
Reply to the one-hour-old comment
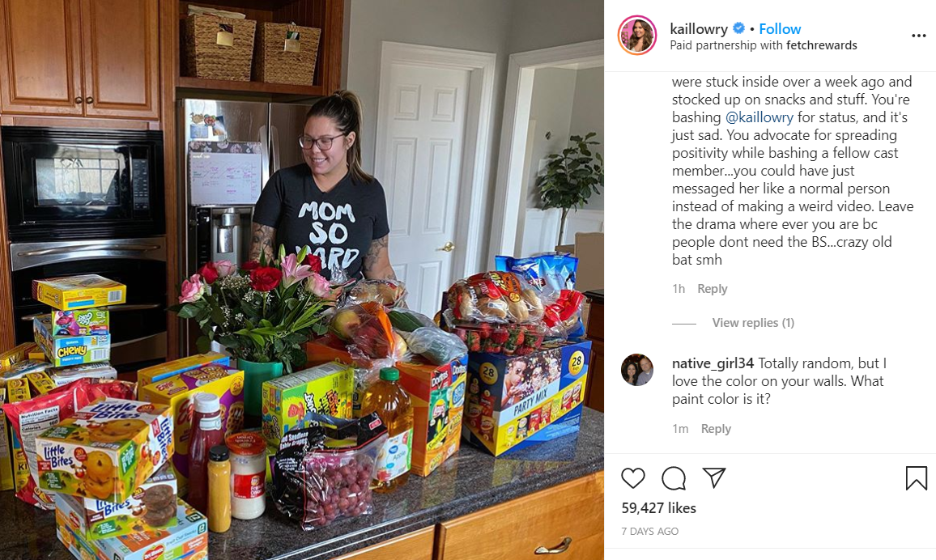pos(713,289)
